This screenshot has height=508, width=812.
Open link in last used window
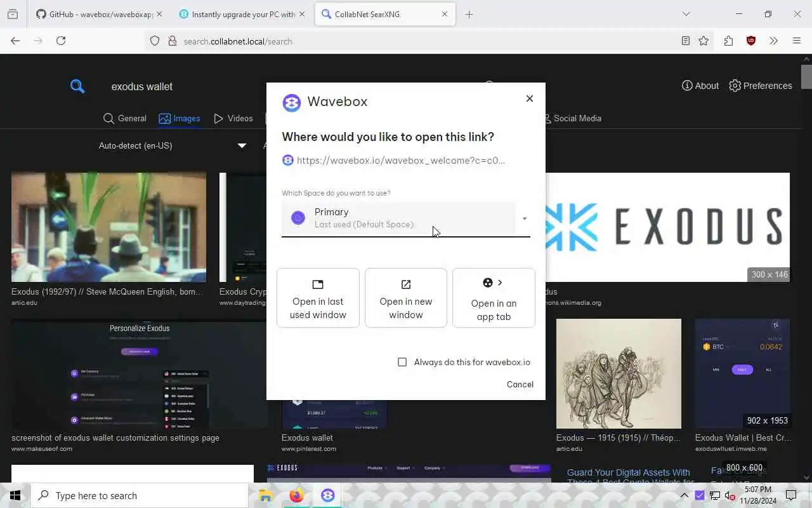[318, 298]
